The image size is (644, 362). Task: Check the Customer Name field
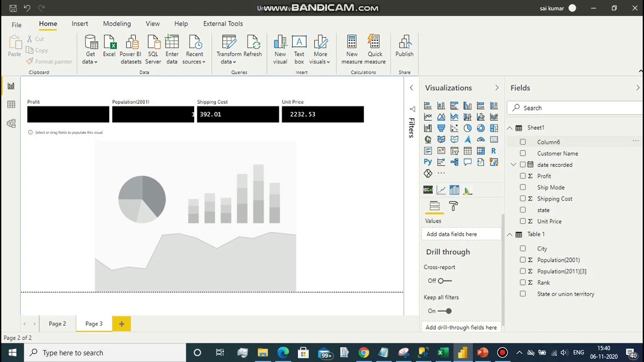click(523, 153)
